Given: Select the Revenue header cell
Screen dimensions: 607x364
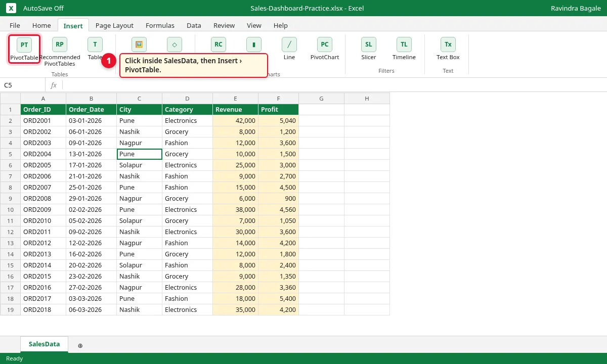Looking at the screenshot, I should coord(235,109).
